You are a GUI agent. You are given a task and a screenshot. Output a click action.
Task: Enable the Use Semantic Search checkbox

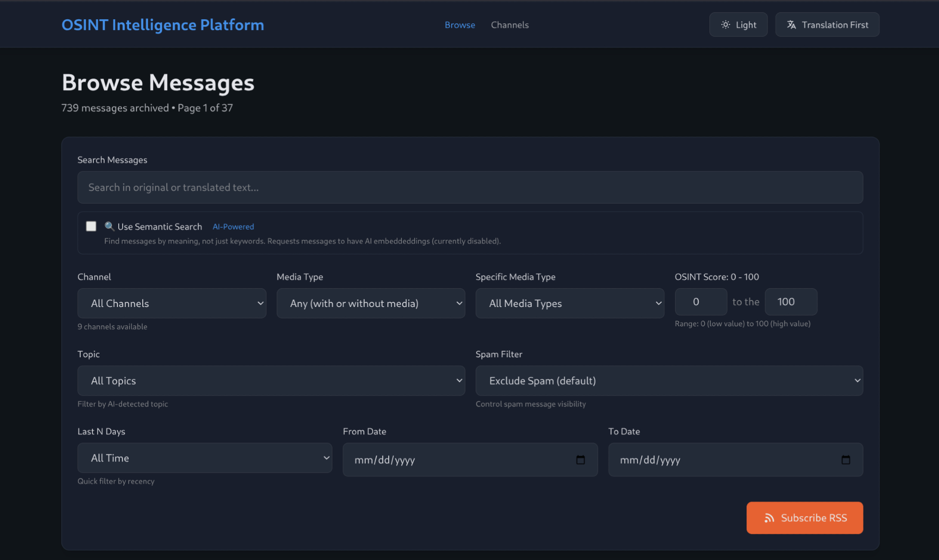click(x=91, y=226)
